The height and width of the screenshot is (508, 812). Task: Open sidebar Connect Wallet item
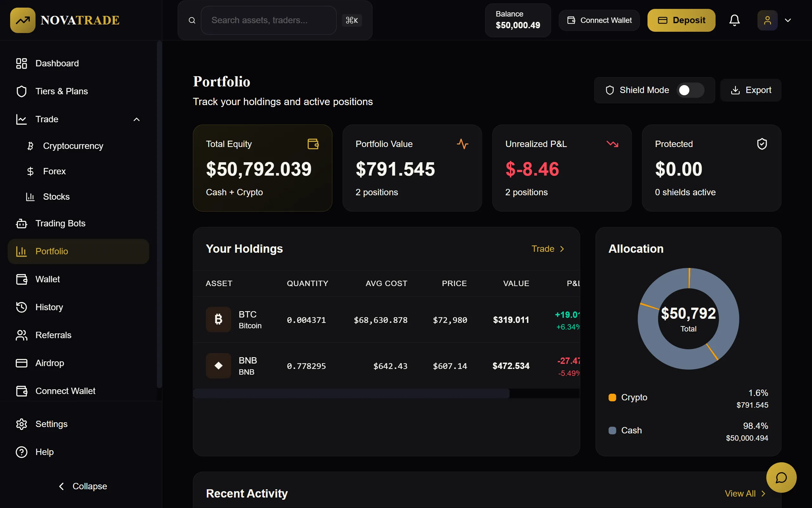tap(78, 391)
